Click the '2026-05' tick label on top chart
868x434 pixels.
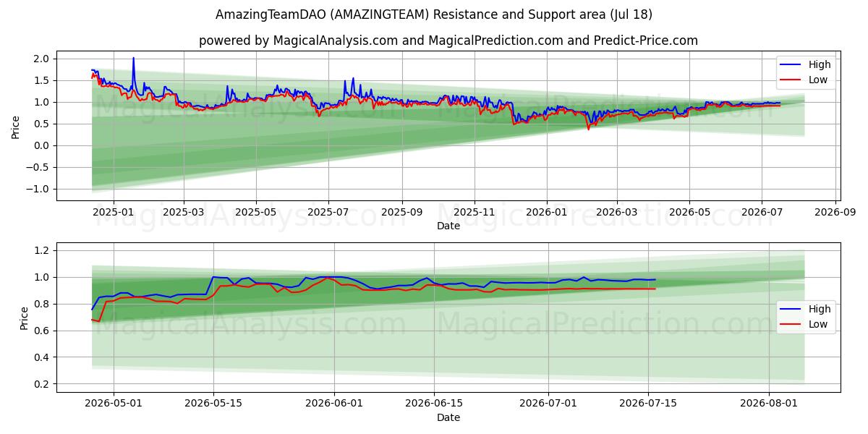(x=689, y=213)
